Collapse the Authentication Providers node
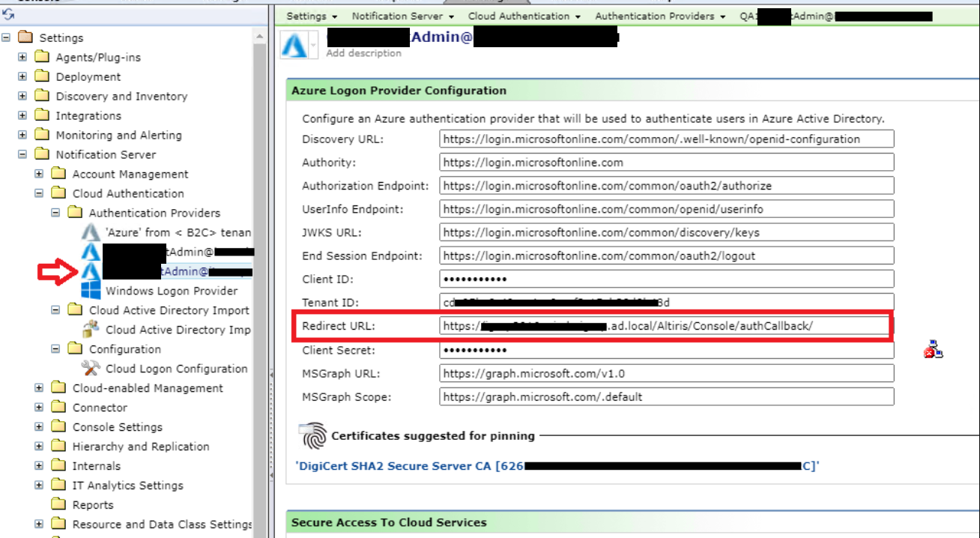The image size is (980, 538). pos(55,213)
